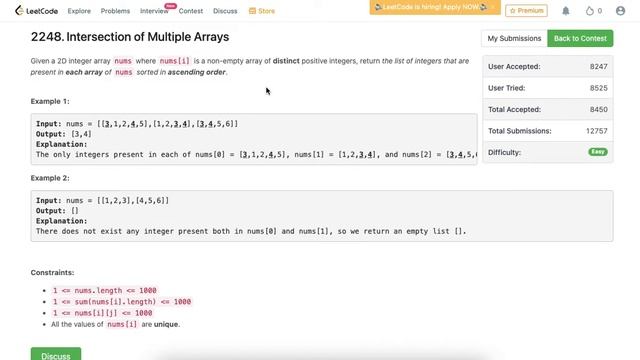This screenshot has width=640, height=360.
Task: Click the Example 1 heading
Action: [x=50, y=101]
